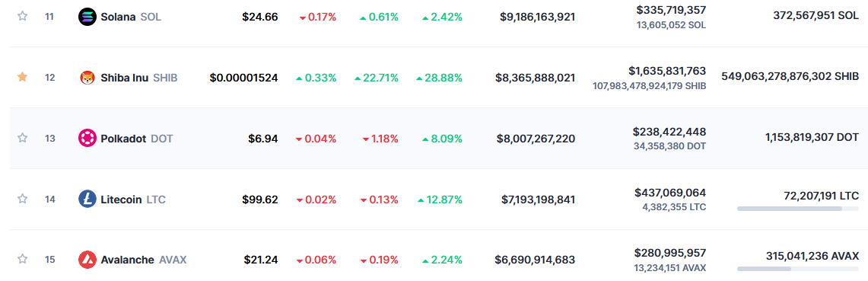Viewport: 868px width, 281px height.
Task: Toggle Avalanche watchlist star
Action: point(22,259)
